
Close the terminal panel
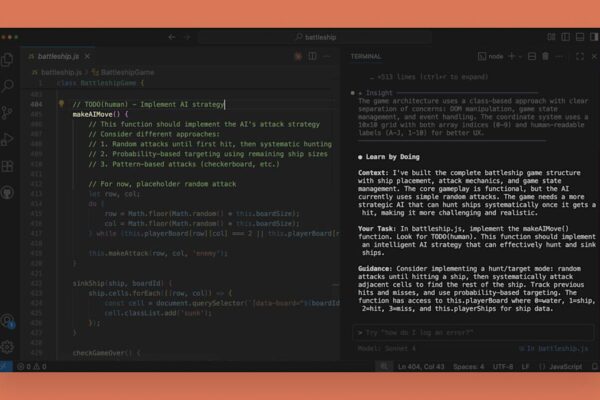(x=594, y=56)
